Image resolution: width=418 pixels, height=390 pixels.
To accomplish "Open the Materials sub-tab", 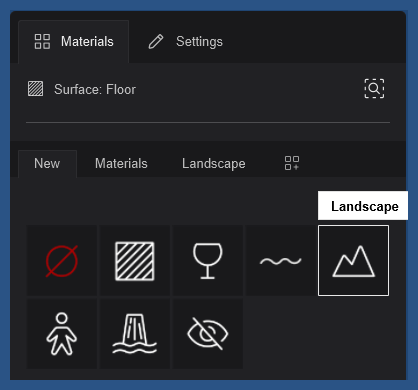I will click(x=121, y=164).
